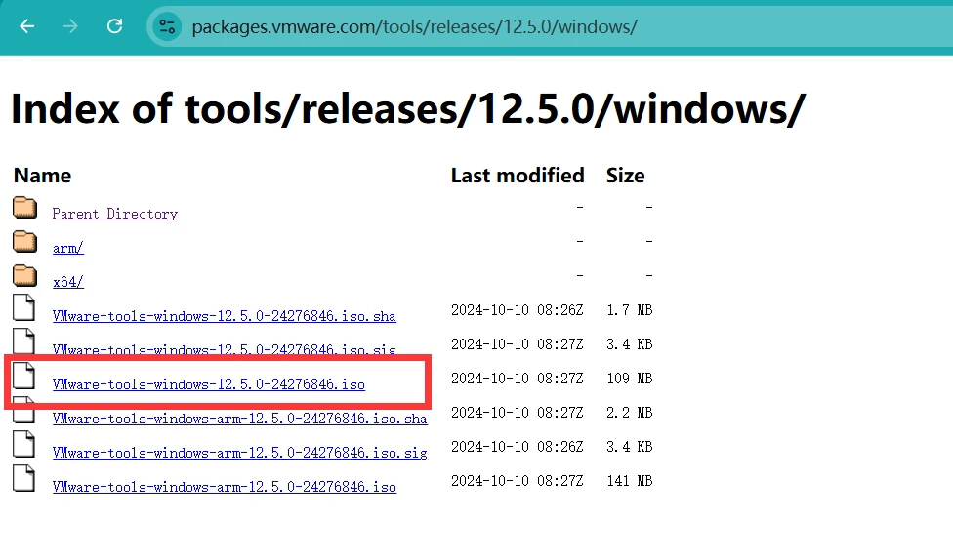Open the arm/ directory link
953x560 pixels.
coord(68,248)
